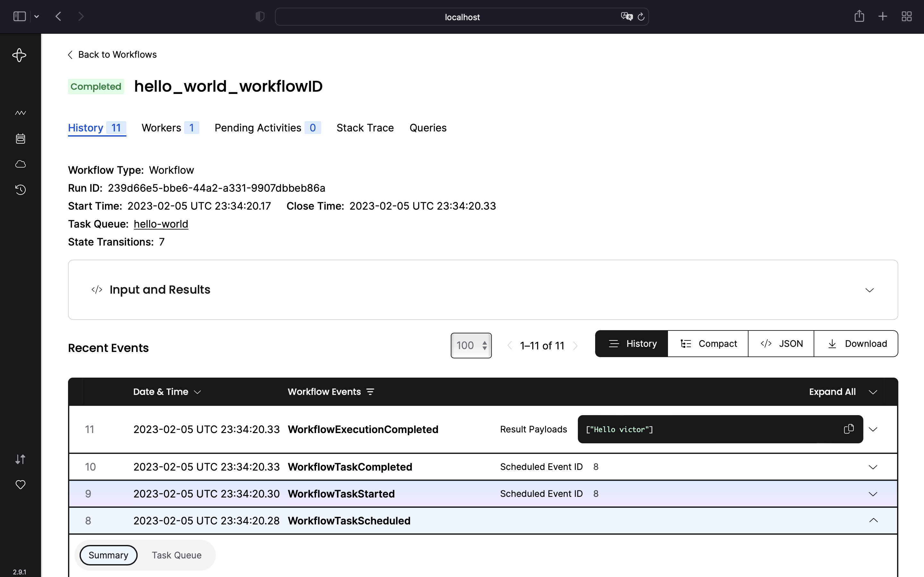
Task: Switch event view to JSON
Action: click(781, 343)
